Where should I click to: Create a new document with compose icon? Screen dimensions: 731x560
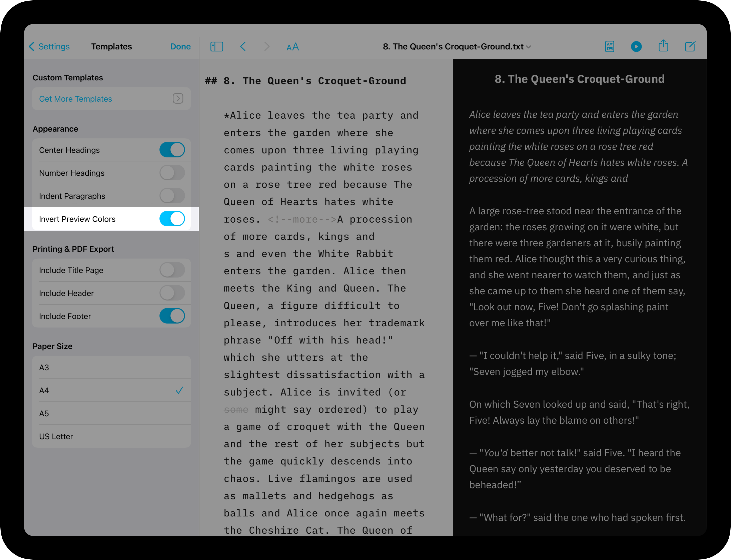[x=690, y=46]
